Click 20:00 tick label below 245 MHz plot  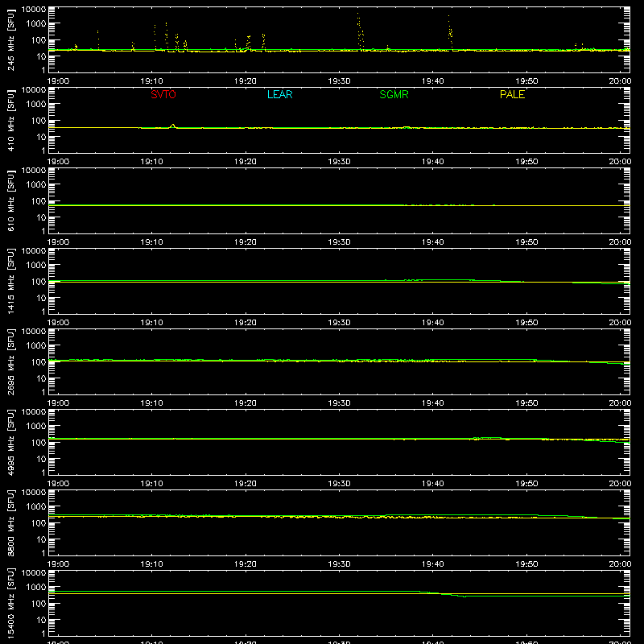click(620, 81)
